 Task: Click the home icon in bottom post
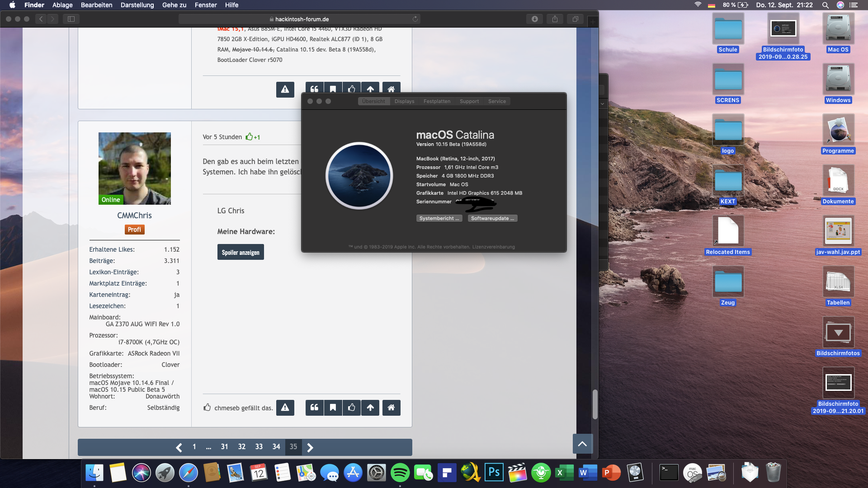pos(391,408)
